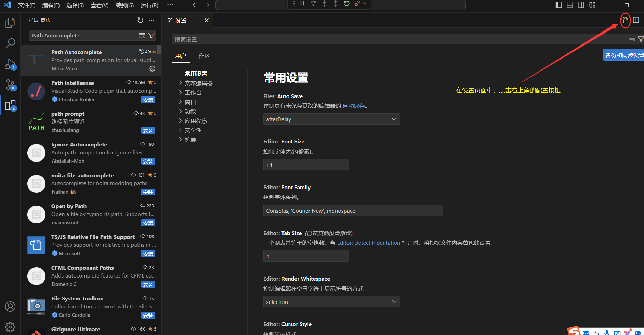
Task: Show more menu bar items ellipsis
Action: [170, 5]
